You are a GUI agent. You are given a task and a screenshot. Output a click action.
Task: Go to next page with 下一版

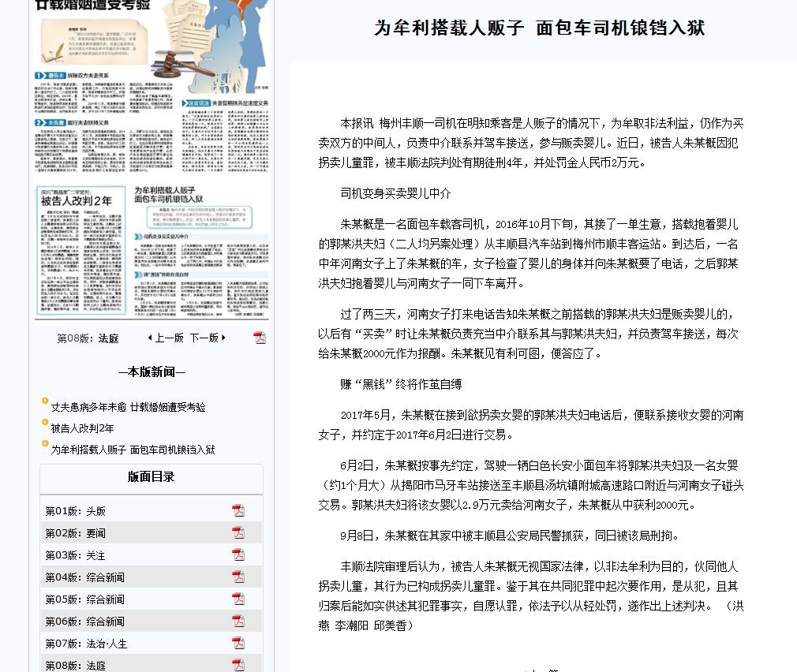(x=208, y=338)
